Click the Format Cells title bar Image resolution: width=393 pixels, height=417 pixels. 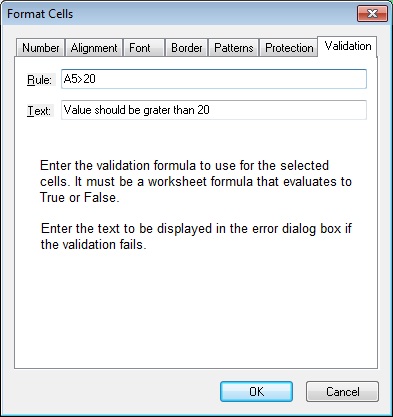[x=180, y=14]
